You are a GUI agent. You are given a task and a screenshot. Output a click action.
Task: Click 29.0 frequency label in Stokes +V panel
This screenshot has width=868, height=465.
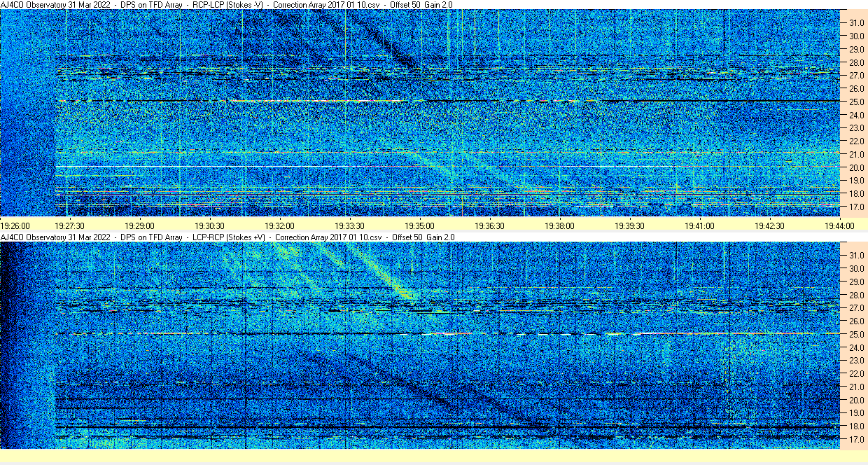pyautogui.click(x=856, y=282)
